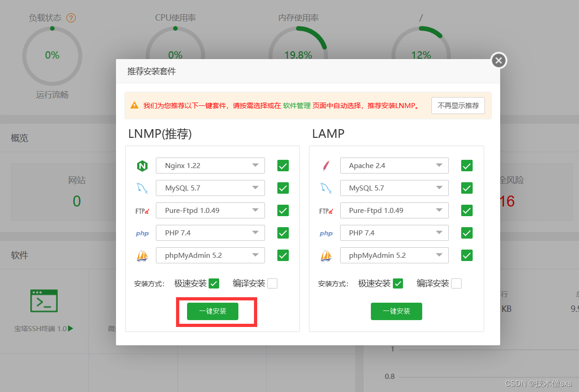Click the phpMyAdmin sailboat icon in LNMP column

(x=142, y=256)
